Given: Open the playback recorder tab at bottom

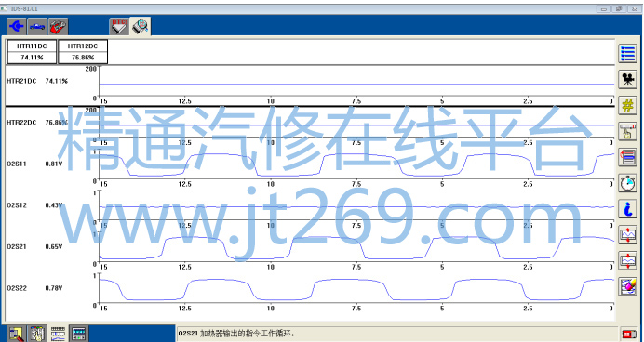Looking at the screenshot, I should point(78,334).
